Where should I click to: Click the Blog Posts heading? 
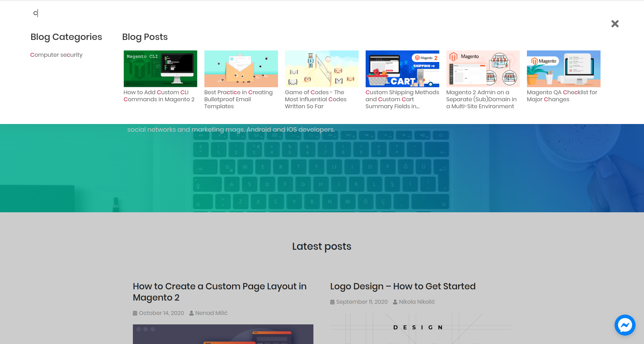[x=145, y=37]
